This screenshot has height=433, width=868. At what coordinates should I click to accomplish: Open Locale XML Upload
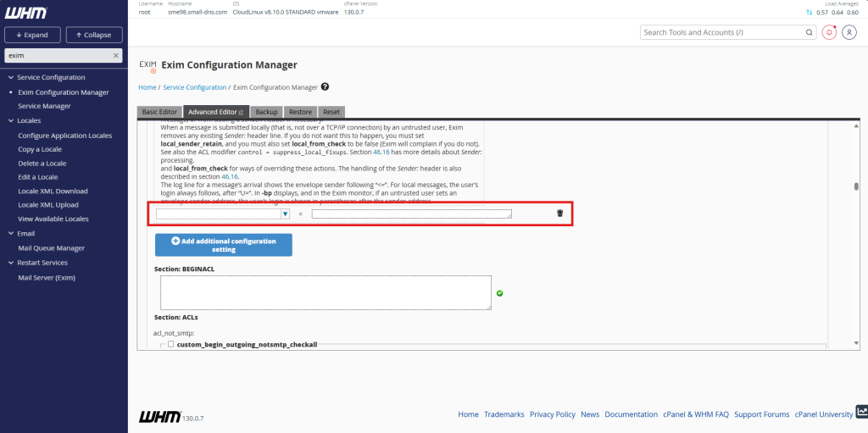[x=48, y=205]
